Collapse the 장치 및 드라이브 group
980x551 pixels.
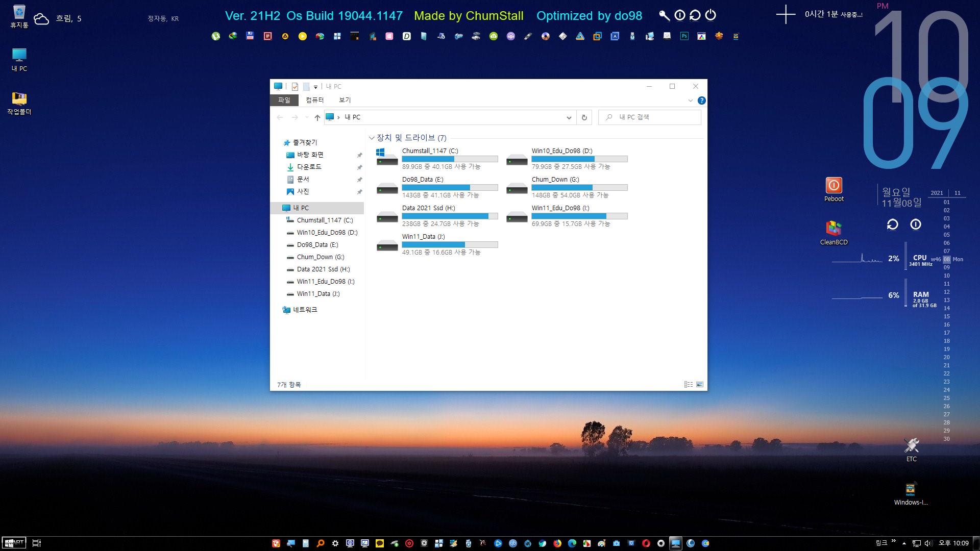(x=372, y=138)
